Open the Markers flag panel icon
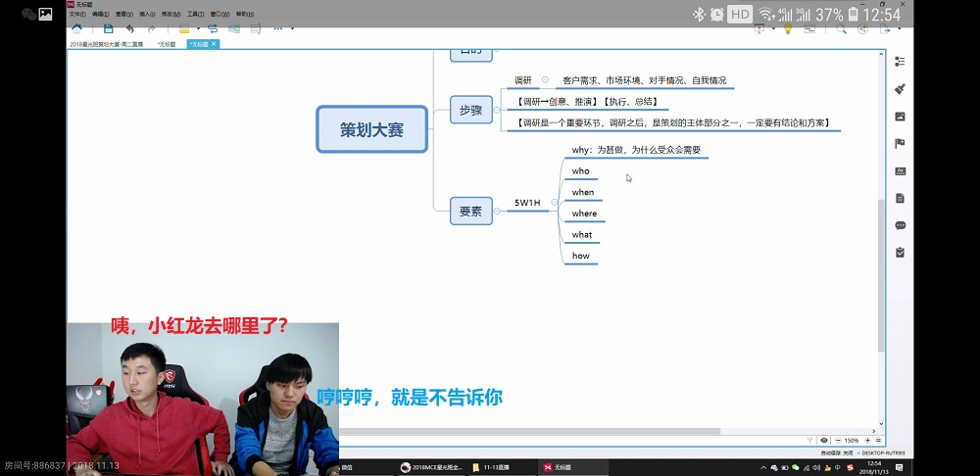Viewport: 980px width, 476px height. tap(900, 144)
